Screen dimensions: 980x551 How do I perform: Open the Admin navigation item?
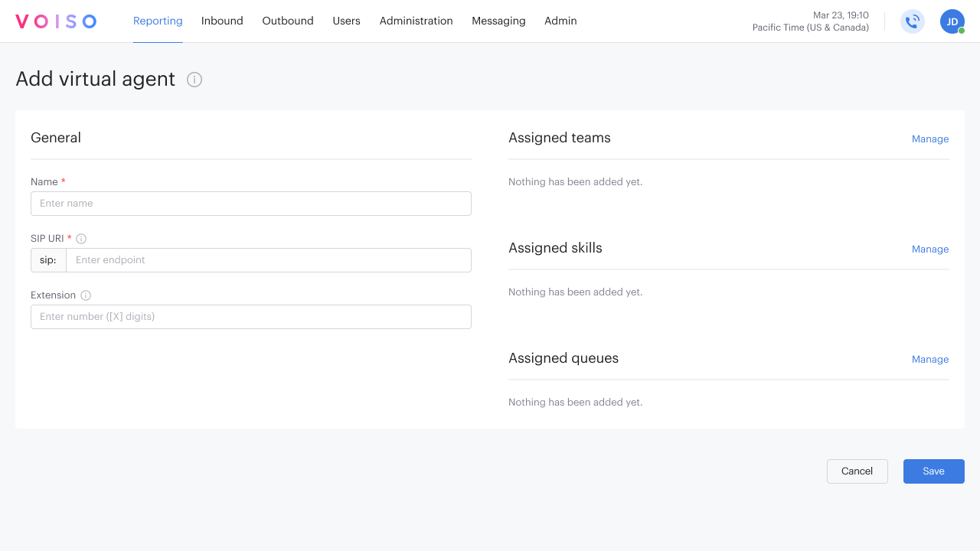coord(560,21)
